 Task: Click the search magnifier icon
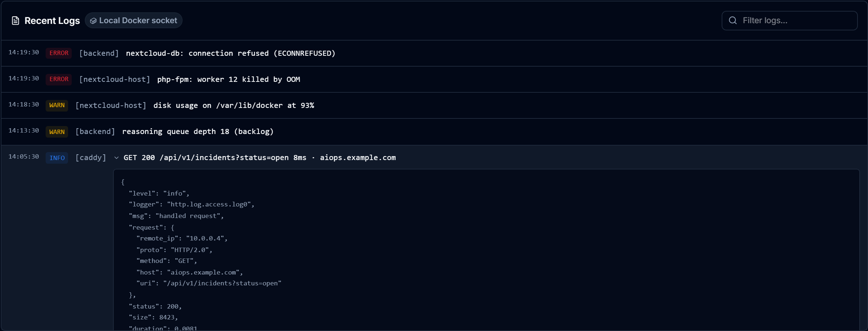tap(733, 21)
